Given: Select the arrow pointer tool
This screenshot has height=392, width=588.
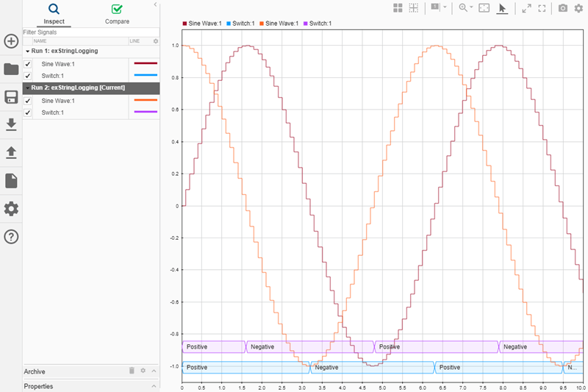Looking at the screenshot, I should coord(503,8).
